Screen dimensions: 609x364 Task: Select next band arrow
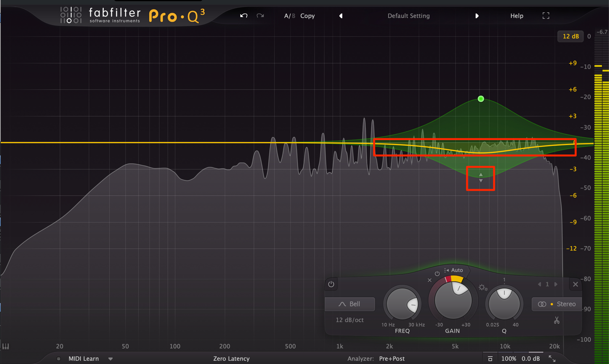tap(556, 284)
